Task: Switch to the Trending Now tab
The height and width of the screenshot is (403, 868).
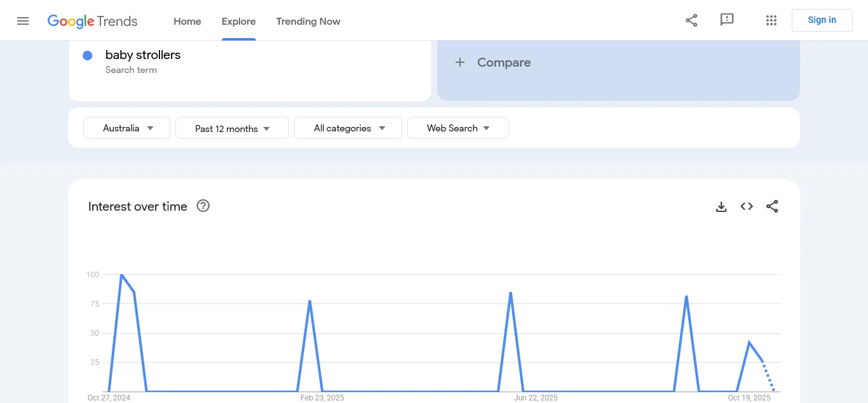Action: (308, 22)
